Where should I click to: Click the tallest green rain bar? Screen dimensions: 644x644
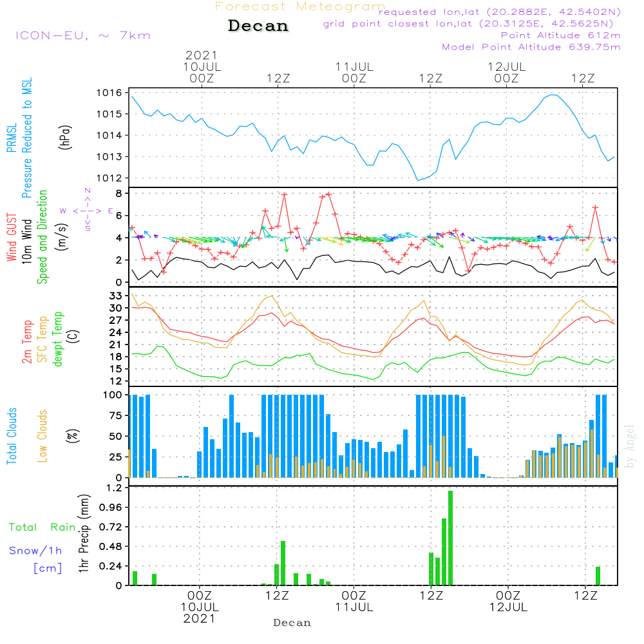coord(451,538)
